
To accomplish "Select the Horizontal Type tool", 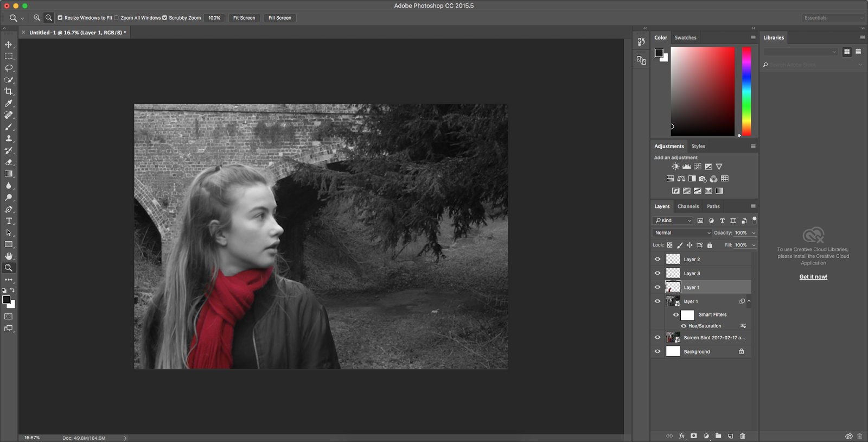I will point(9,221).
